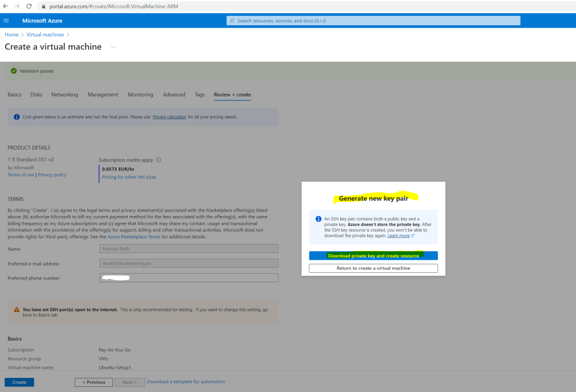Switch to the Advanced tab
Screen dimensions: 576x392
click(174, 94)
